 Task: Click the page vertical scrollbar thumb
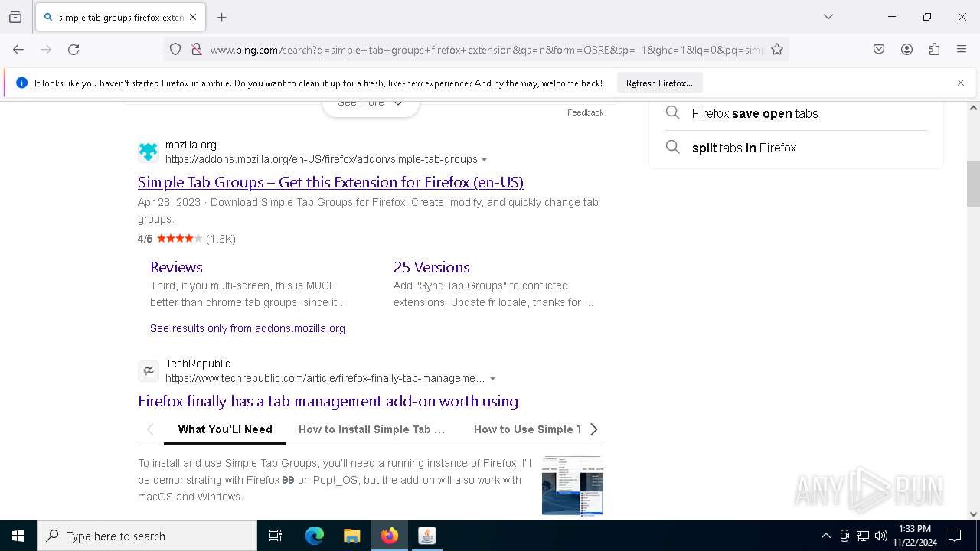pos(973,184)
